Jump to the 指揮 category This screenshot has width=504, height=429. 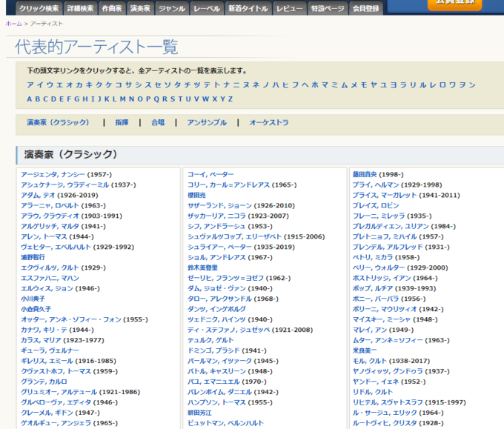pyautogui.click(x=122, y=122)
